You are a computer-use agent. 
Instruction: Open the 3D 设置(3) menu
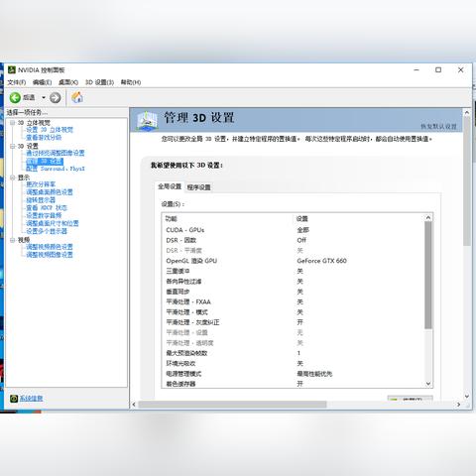point(99,82)
